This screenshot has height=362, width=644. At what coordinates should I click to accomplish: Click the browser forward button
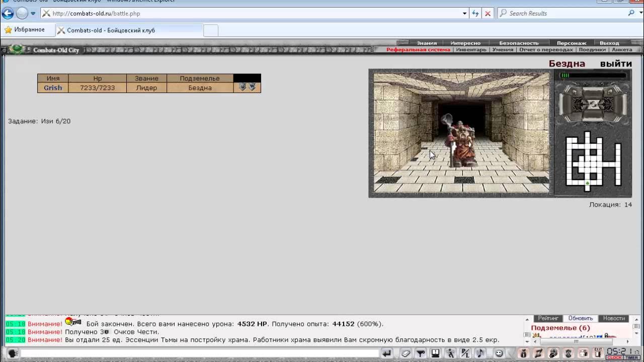(x=22, y=14)
